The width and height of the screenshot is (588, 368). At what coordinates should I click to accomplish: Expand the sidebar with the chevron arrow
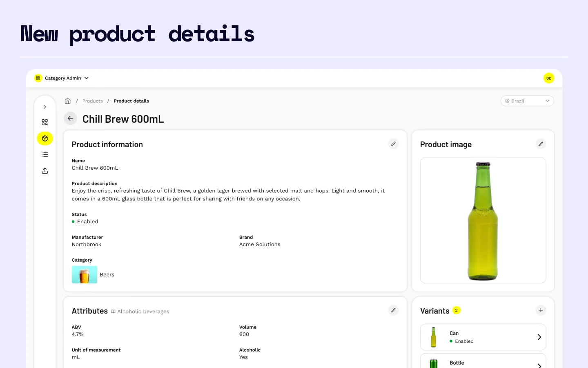[45, 107]
